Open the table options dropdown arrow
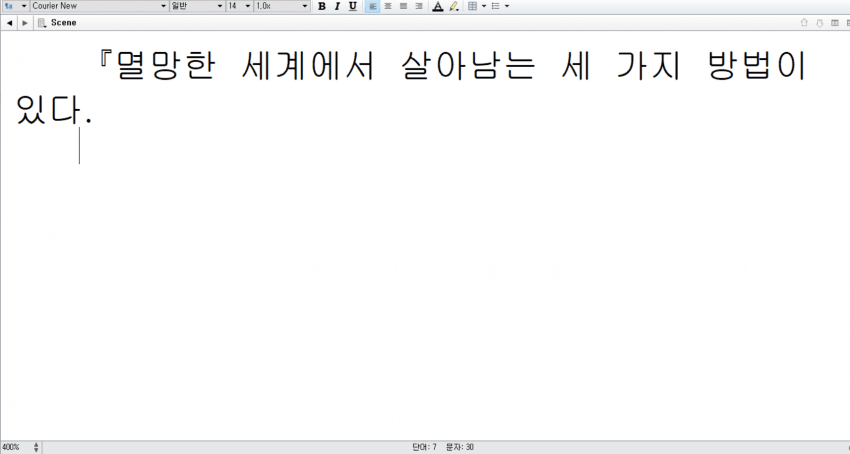 (484, 7)
